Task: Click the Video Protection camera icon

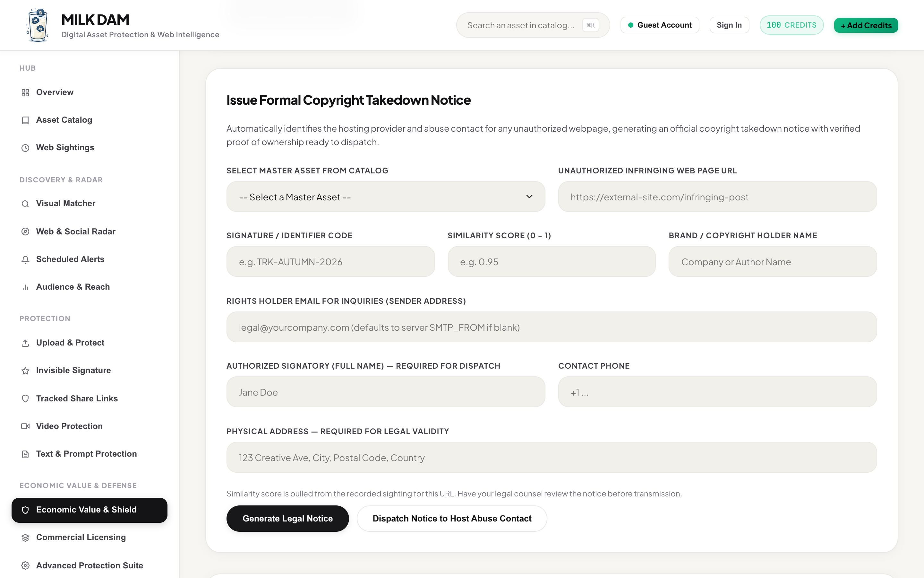Action: coord(25,426)
